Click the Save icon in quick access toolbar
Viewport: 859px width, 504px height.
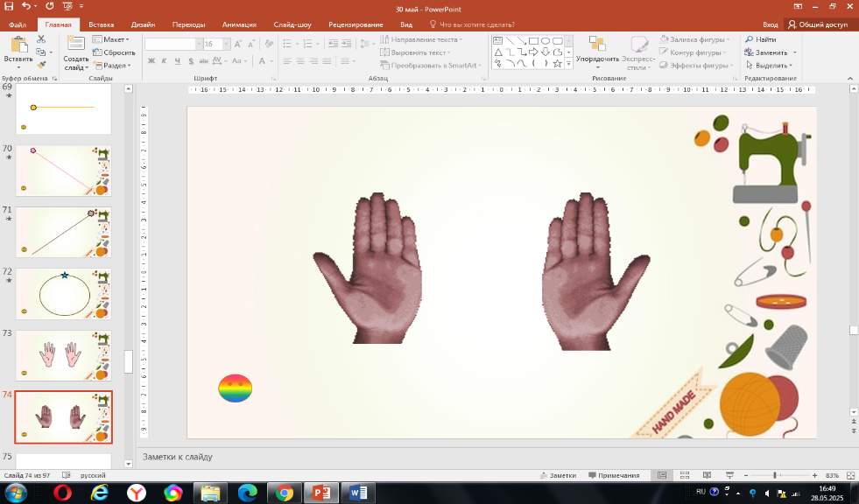pyautogui.click(x=8, y=6)
